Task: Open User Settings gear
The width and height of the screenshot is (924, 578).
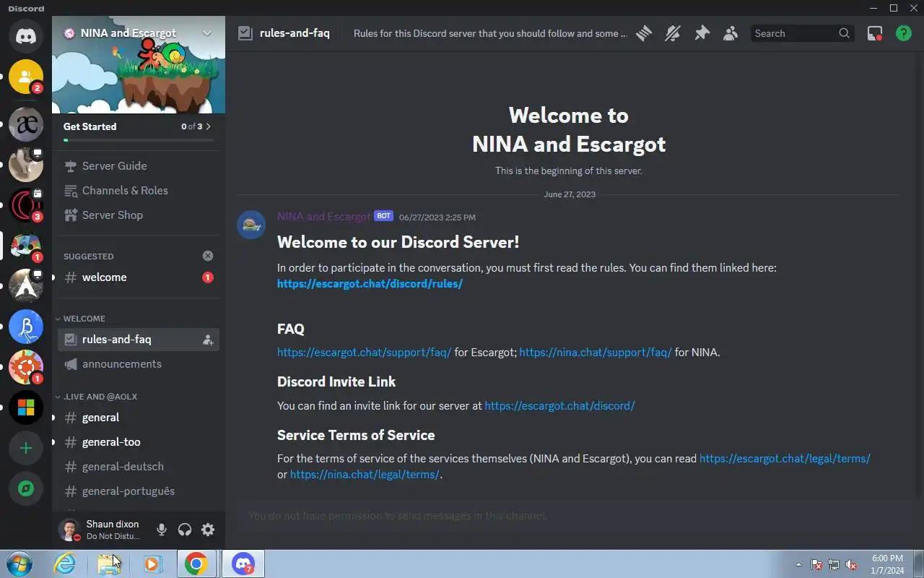Action: tap(208, 530)
